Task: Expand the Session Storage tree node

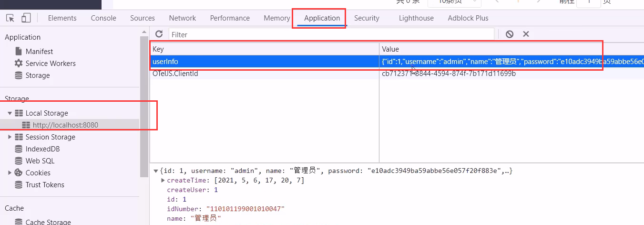Action: click(x=10, y=137)
